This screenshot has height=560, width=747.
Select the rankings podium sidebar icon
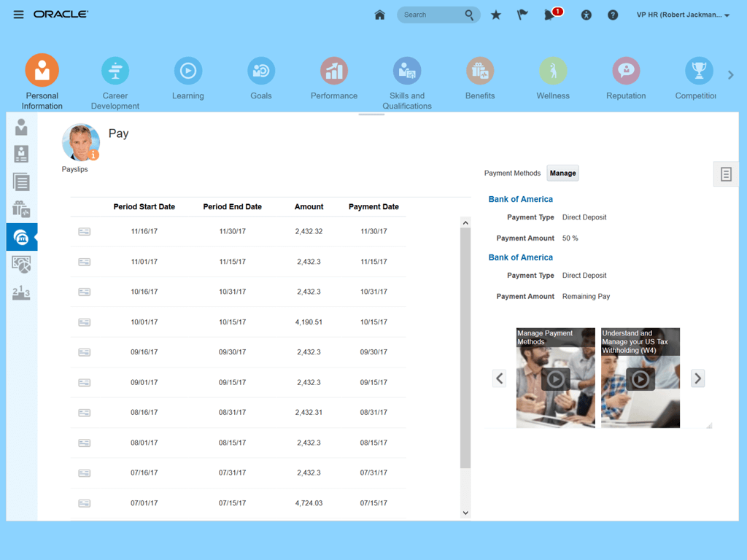coord(21,292)
